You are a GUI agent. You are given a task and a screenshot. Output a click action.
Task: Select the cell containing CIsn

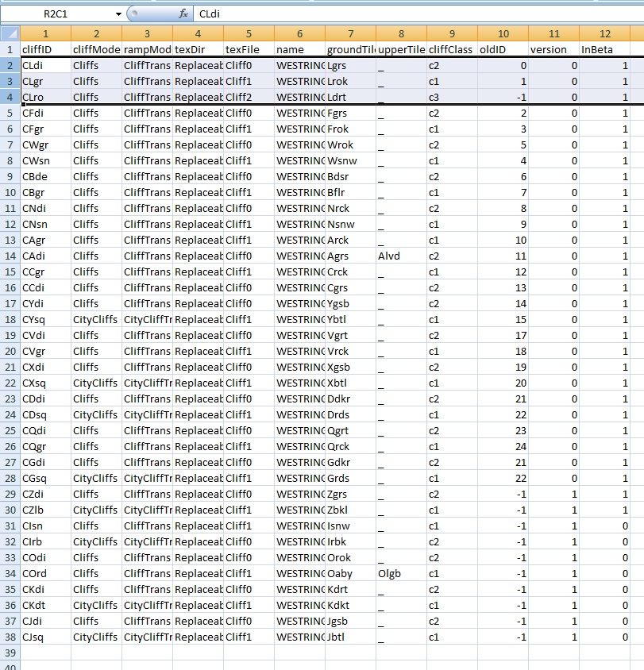click(x=46, y=526)
